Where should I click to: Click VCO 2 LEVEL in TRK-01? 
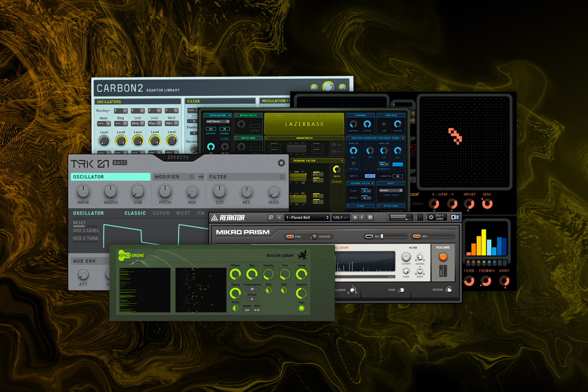[86, 231]
